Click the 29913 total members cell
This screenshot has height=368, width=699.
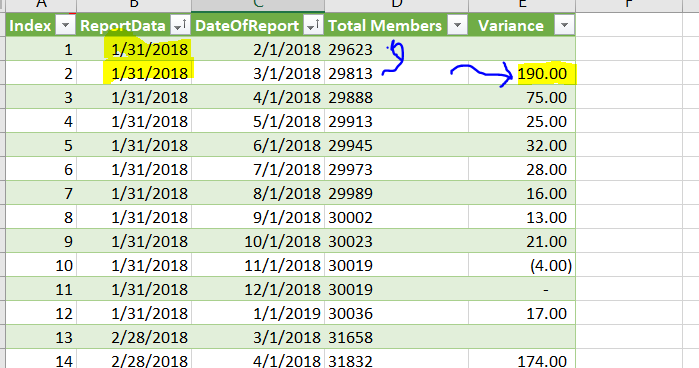(x=396, y=121)
